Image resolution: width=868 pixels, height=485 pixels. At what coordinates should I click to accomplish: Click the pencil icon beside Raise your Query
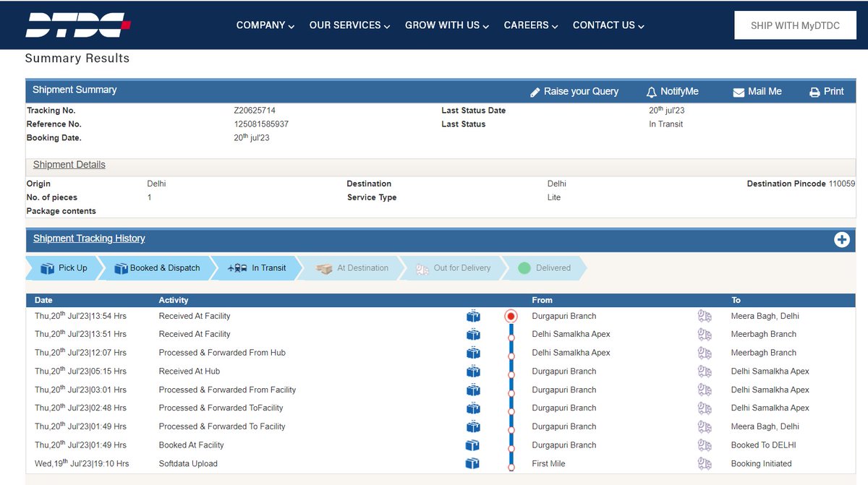click(535, 93)
